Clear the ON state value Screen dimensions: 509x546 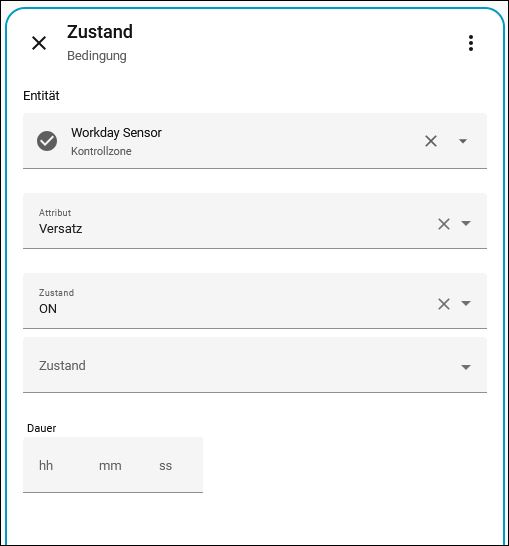point(444,304)
